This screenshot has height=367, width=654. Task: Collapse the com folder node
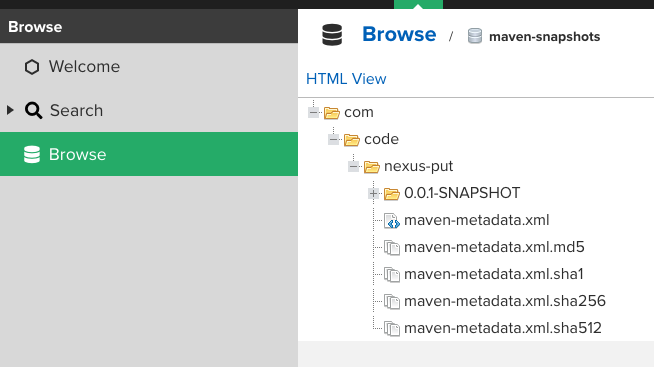(x=314, y=112)
